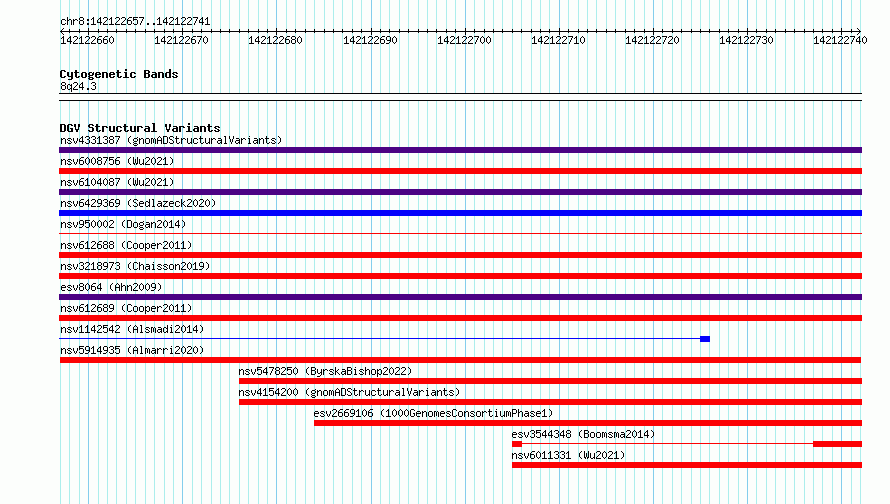Viewport: 890px width, 504px height.
Task: Open the nsv612688 (Cooper2011) label
Action: click(x=126, y=245)
